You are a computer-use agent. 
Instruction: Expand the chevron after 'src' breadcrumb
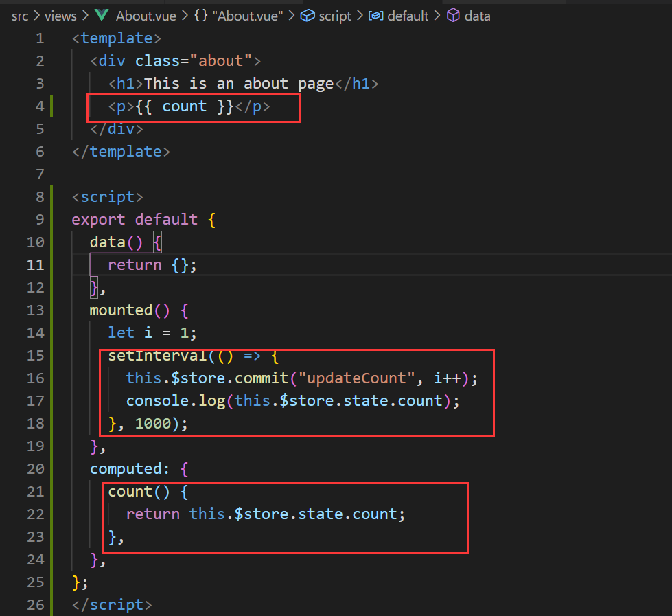36,16
